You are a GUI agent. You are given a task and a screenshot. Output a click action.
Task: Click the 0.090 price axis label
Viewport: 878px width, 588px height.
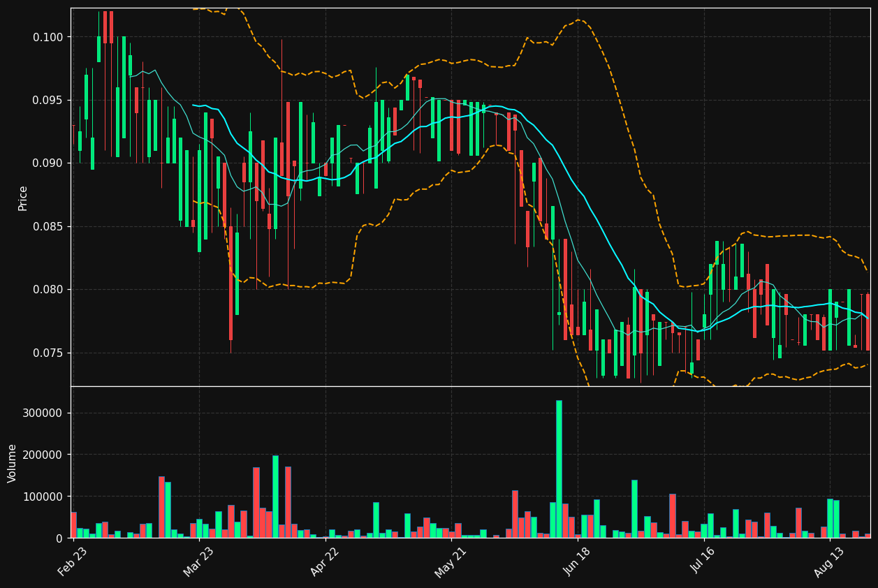[x=47, y=163]
